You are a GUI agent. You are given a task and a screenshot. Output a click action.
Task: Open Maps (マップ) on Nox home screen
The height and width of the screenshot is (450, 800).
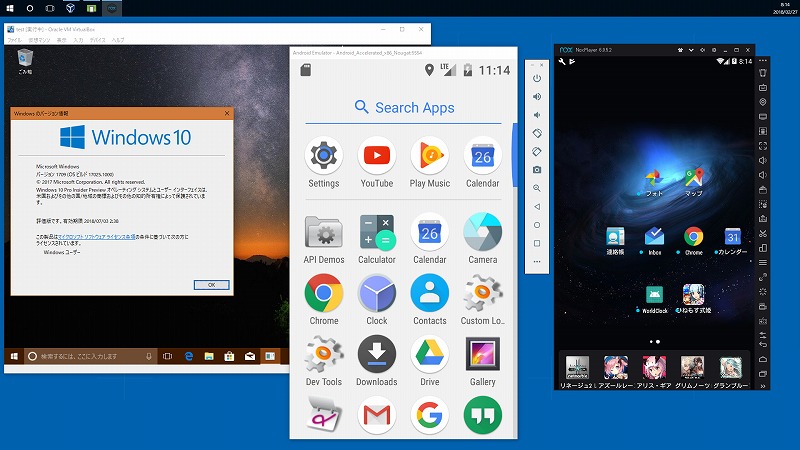click(694, 178)
